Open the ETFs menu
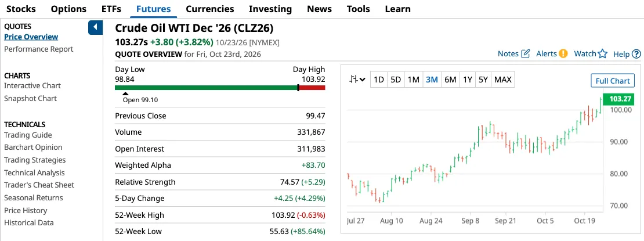644x241 pixels. click(111, 9)
